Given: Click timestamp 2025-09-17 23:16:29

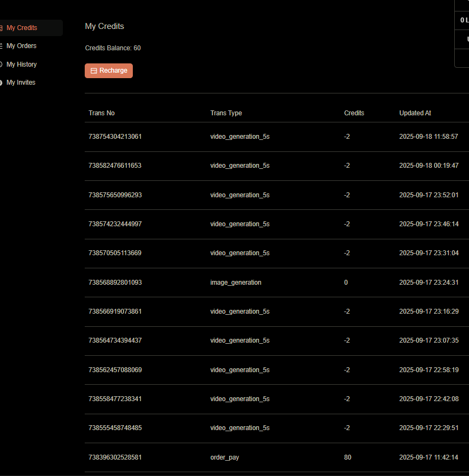Looking at the screenshot, I should (x=429, y=312).
